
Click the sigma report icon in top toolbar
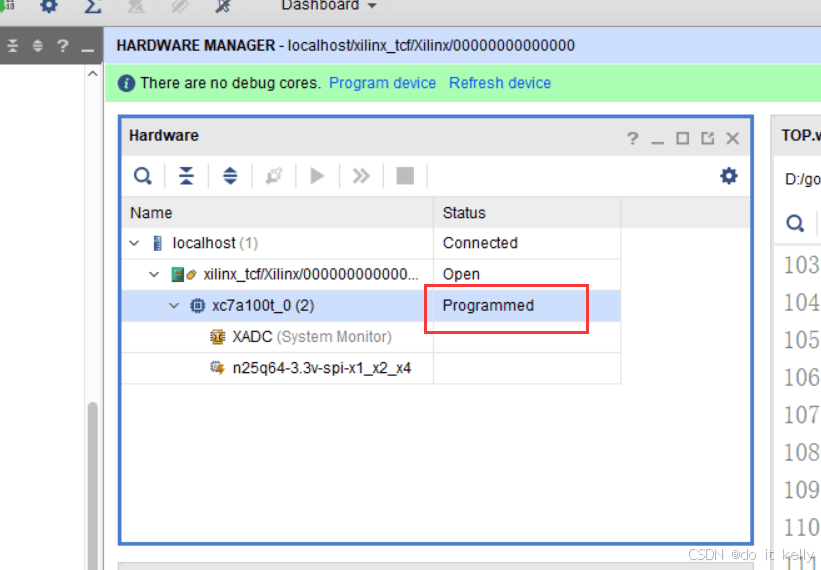point(93,6)
